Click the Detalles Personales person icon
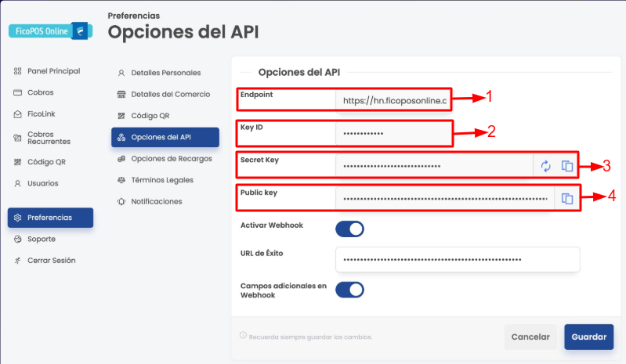Screen dimensions: 626x364 click(x=121, y=73)
